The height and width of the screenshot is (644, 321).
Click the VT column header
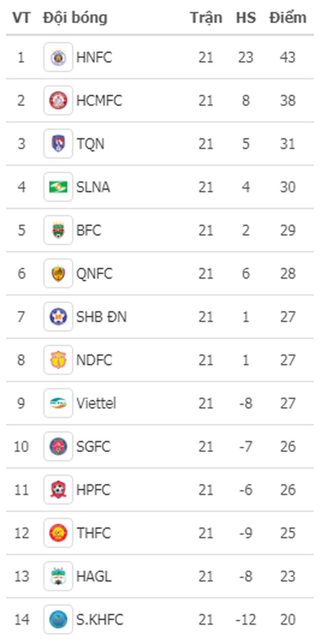click(x=21, y=18)
